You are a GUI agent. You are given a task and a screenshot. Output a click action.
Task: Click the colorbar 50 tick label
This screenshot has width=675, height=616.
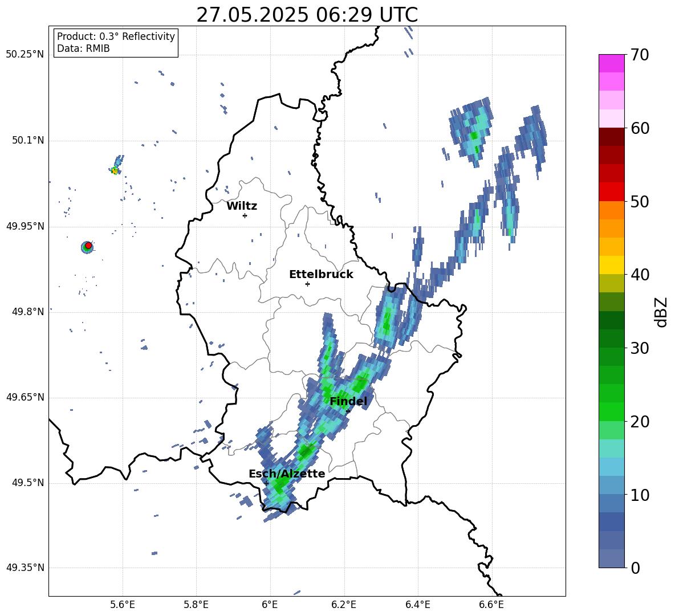[x=640, y=201]
